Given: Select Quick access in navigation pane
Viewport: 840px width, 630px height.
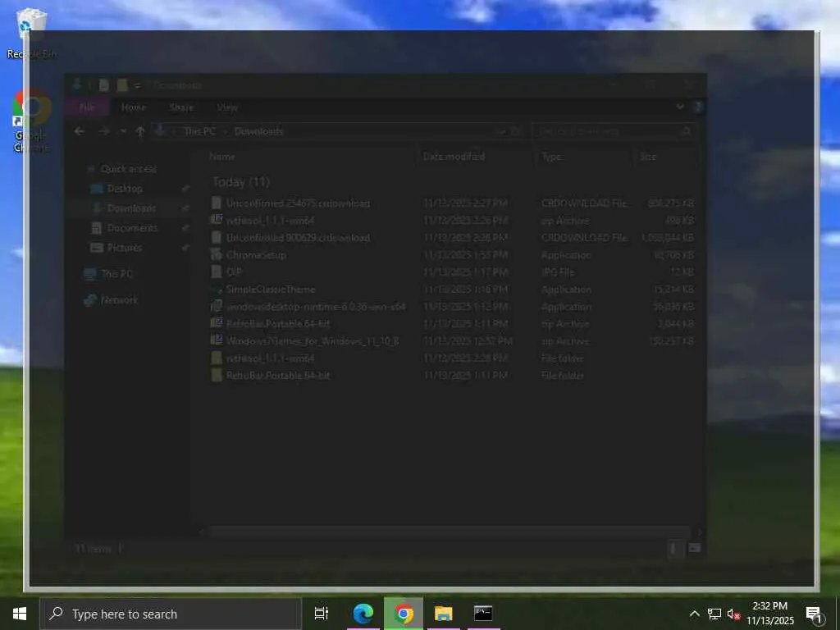Looking at the screenshot, I should pos(128,169).
